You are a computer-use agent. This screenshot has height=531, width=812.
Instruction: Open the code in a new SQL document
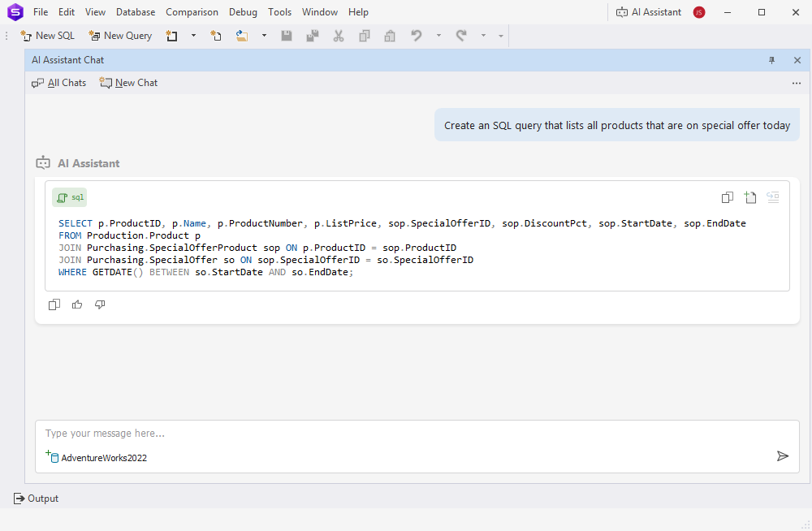pyautogui.click(x=749, y=197)
